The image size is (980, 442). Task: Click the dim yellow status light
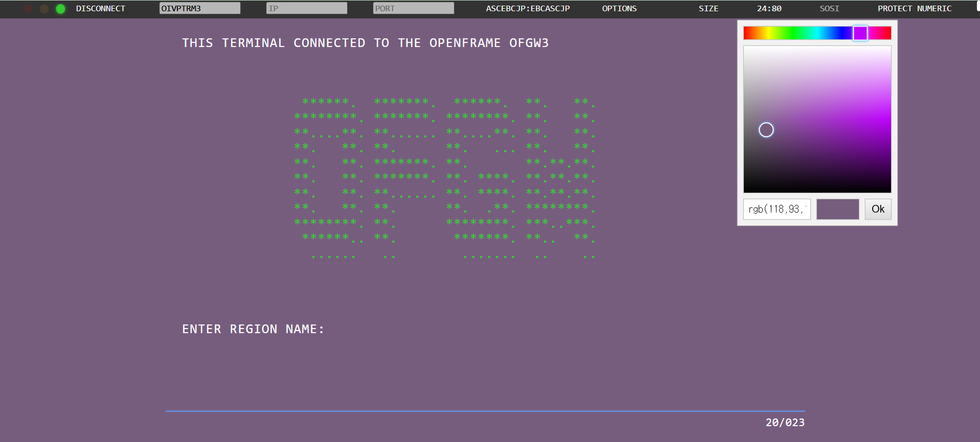[x=44, y=9]
